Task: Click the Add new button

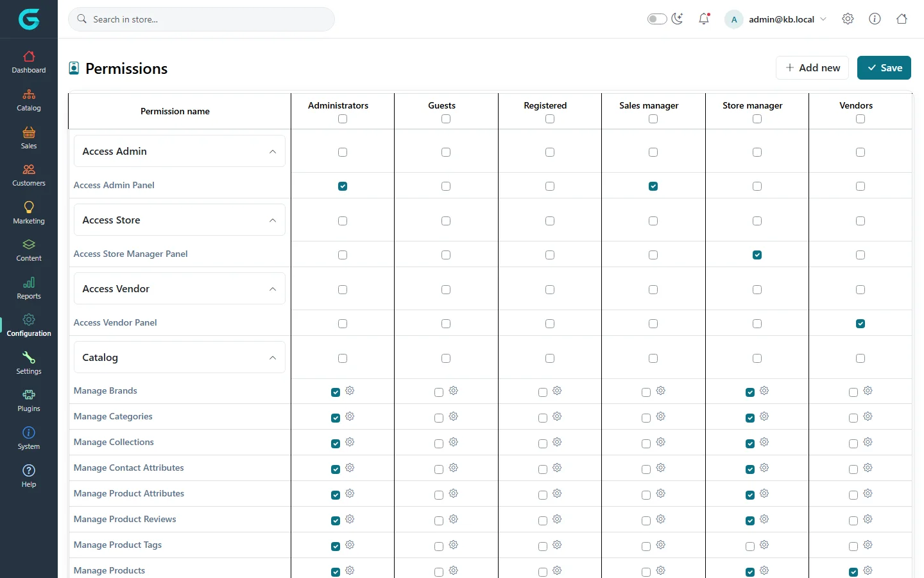Action: [812, 67]
